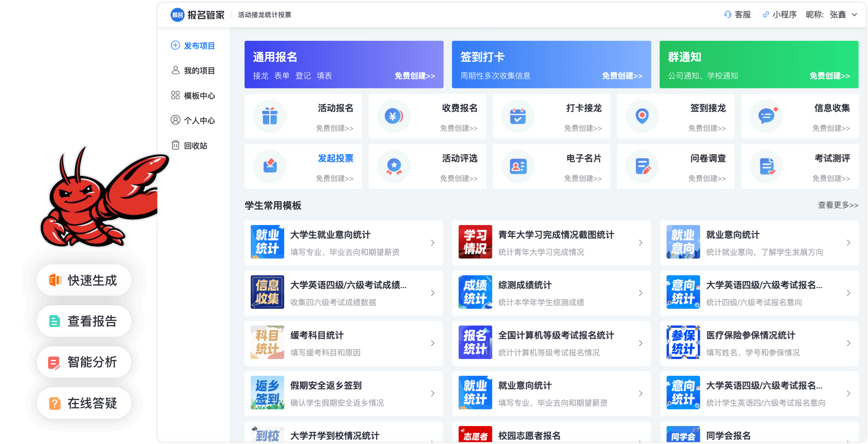Click 志愿者 thumbnail of 校园志愿者报名
The image size is (868, 444).
click(x=475, y=435)
